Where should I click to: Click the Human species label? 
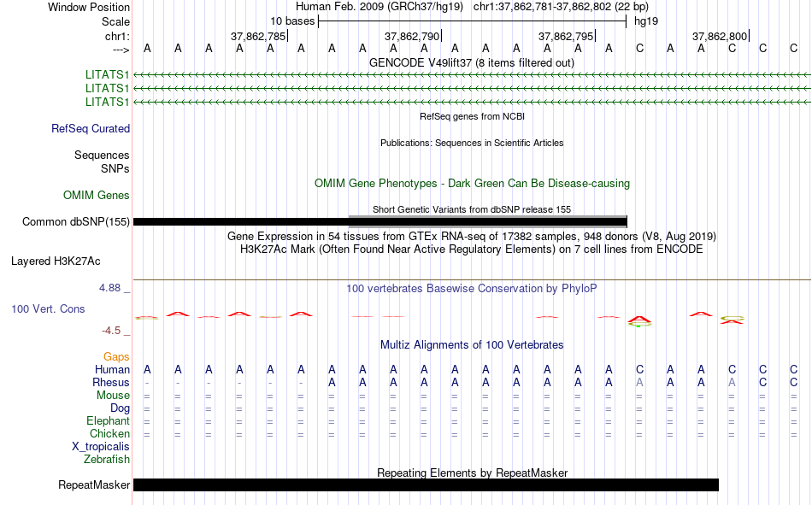[112, 370]
